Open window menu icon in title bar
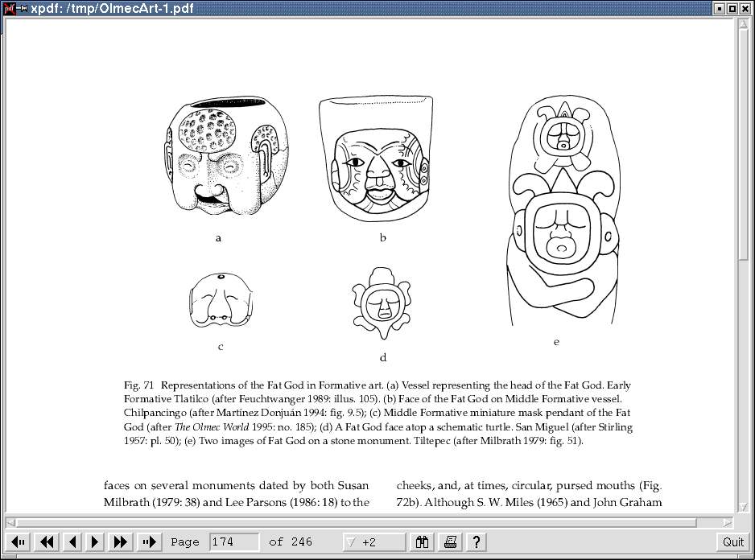Screen dimensions: 755x560 [x=9, y=8]
